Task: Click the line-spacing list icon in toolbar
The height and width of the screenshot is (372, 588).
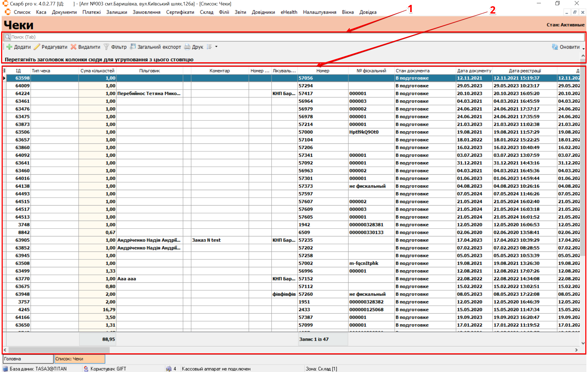Action: coord(209,47)
